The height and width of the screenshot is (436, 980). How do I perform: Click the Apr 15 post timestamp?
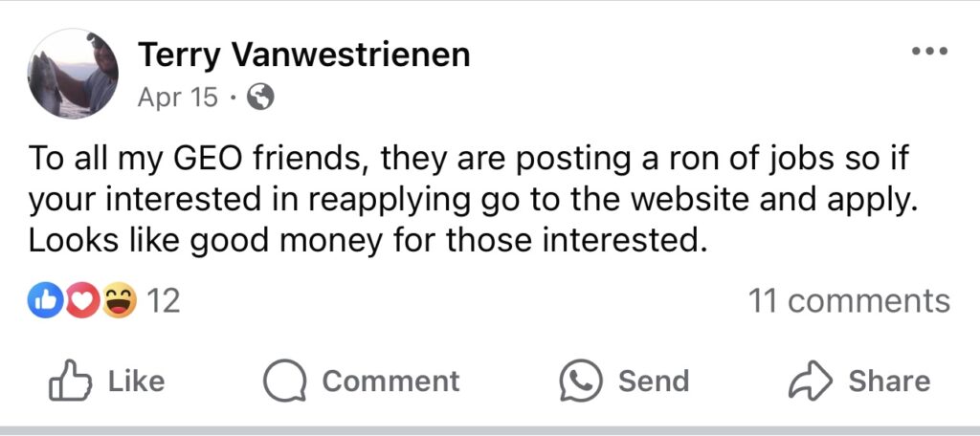177,97
